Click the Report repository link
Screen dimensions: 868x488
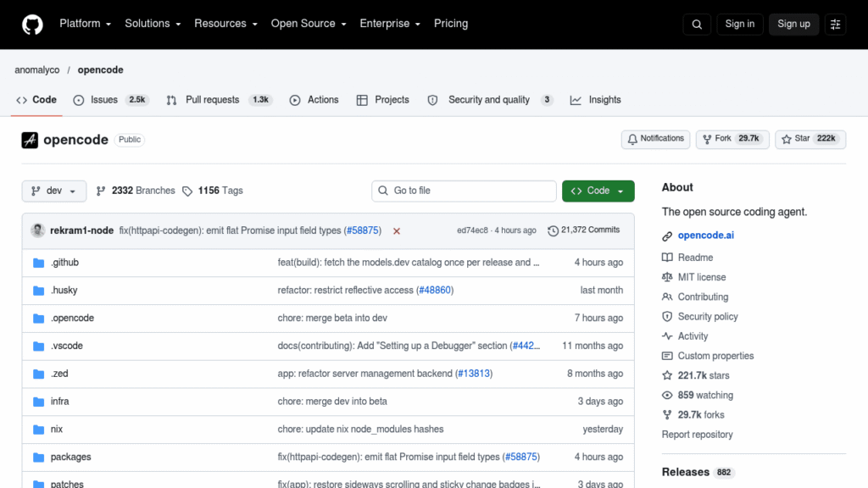(x=697, y=435)
